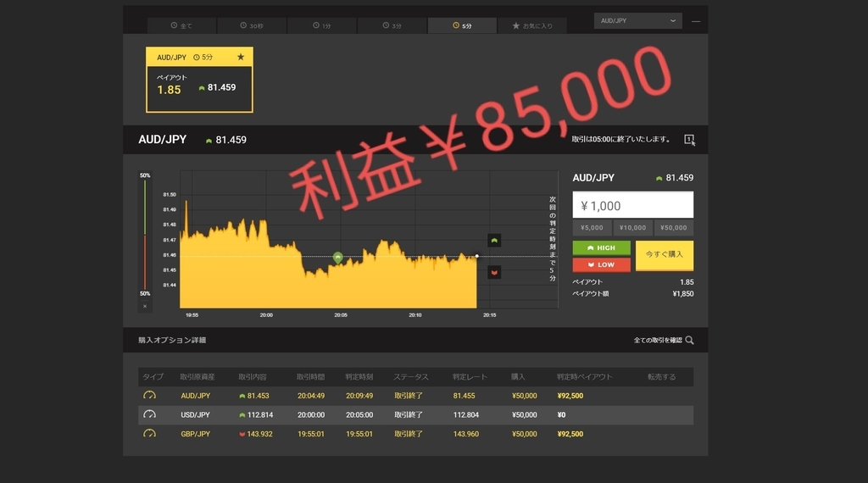Set amount with the ¥5,000 button
Screen dimensions: 868x483
(x=592, y=227)
